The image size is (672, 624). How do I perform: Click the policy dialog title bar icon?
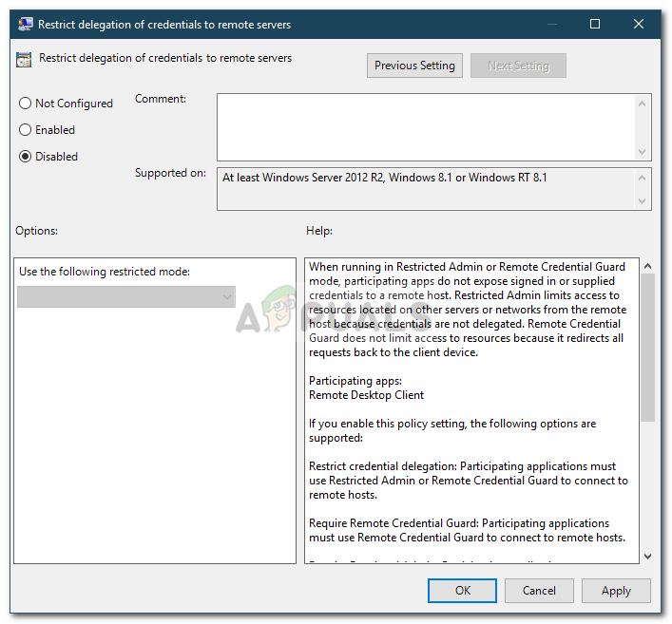[26, 24]
